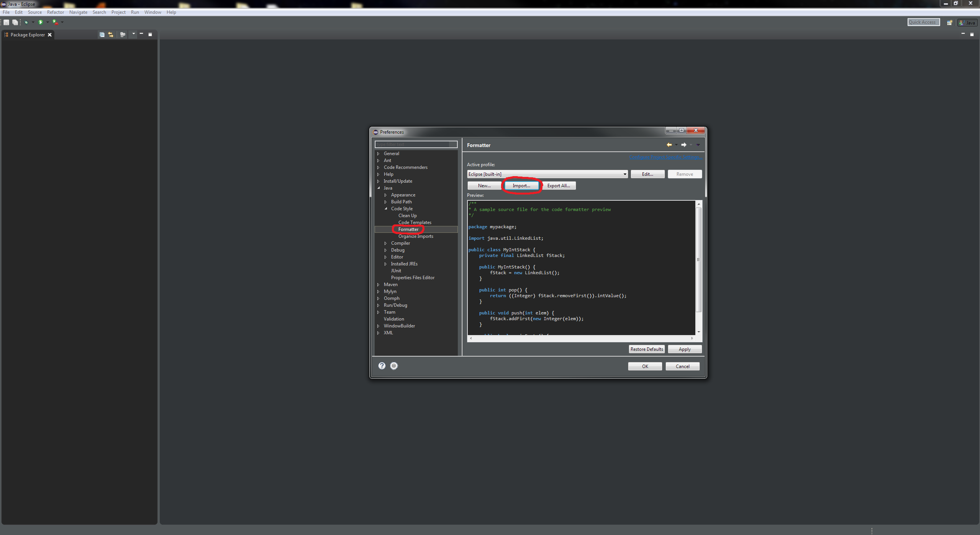
Task: Collapse the Code Style tree node
Action: point(386,209)
